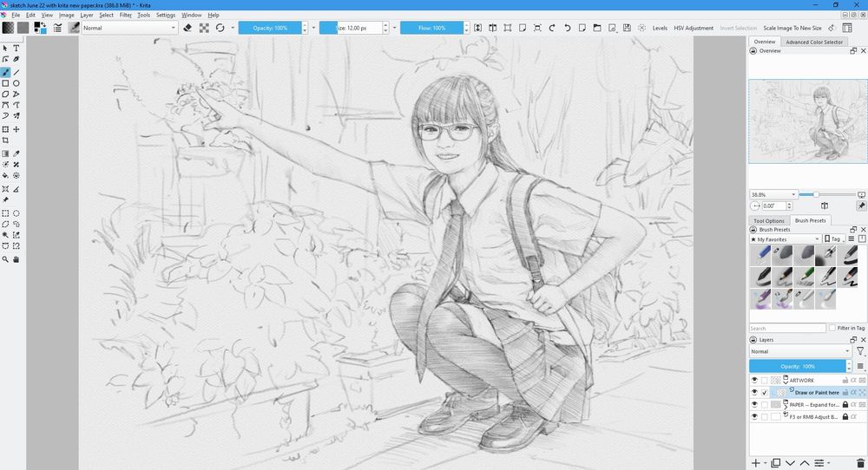
Task: Click the Duplicate layer icon
Action: click(x=775, y=463)
